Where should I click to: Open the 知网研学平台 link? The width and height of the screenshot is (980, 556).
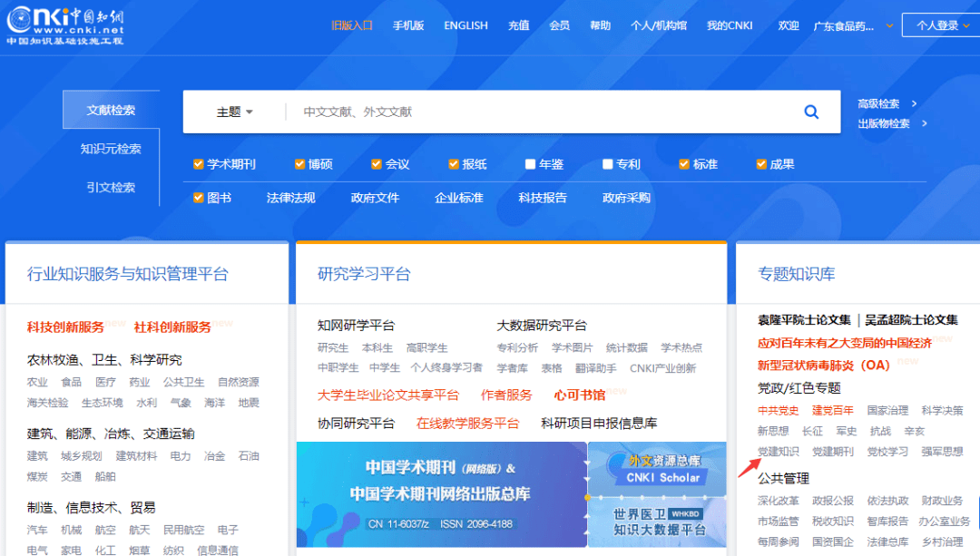(x=357, y=326)
